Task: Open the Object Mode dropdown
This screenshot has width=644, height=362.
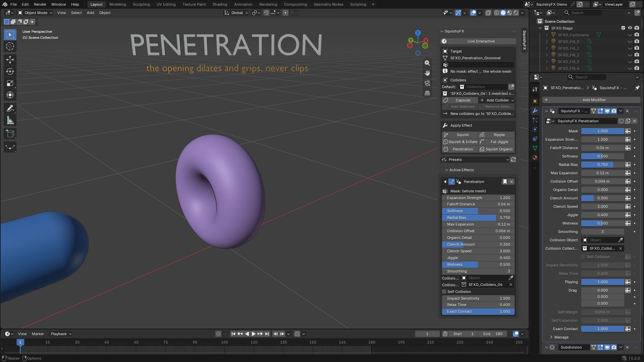Action: tap(35, 13)
